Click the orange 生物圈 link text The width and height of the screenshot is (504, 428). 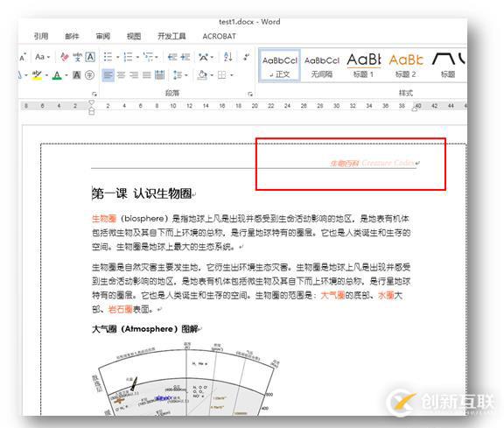pos(104,219)
